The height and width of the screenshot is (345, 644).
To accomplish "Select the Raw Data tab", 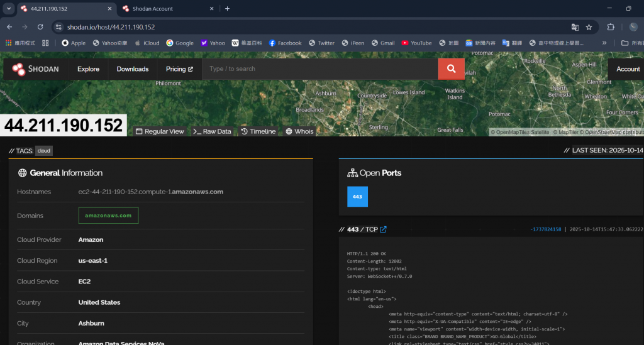I will pyautogui.click(x=212, y=131).
